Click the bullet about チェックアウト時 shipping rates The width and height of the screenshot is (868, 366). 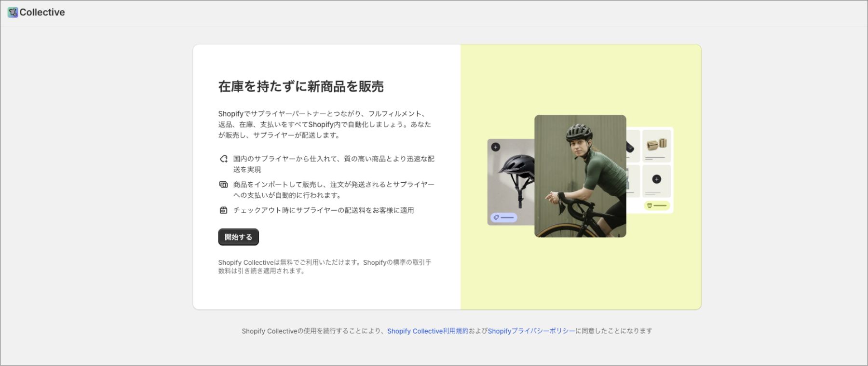click(323, 210)
